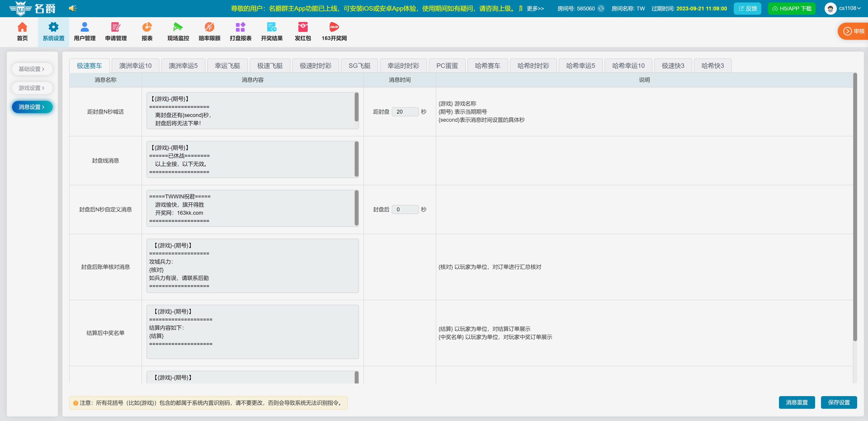
Task: Expand the 游戏设置 sidebar section
Action: click(x=32, y=88)
